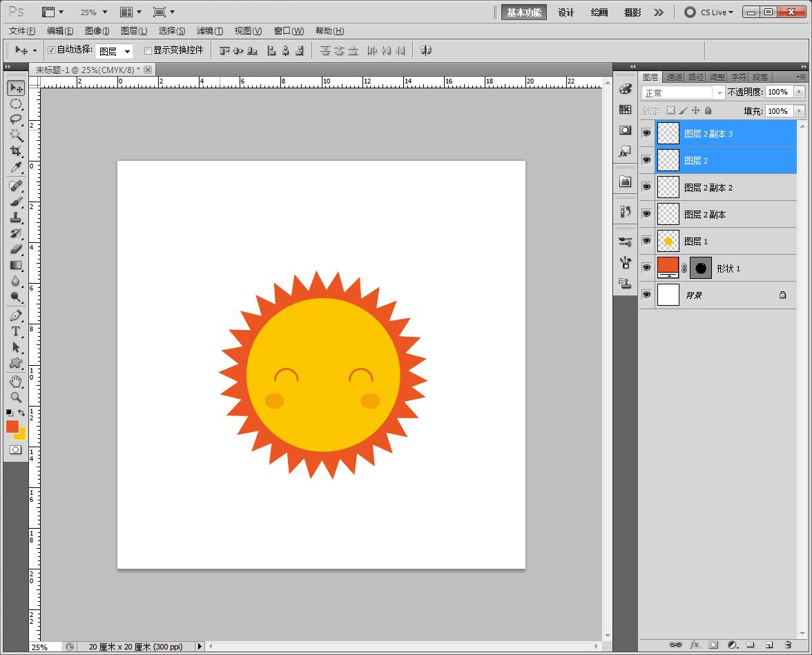The width and height of the screenshot is (812, 655).
Task: Select the Pen tool
Action: click(x=16, y=315)
